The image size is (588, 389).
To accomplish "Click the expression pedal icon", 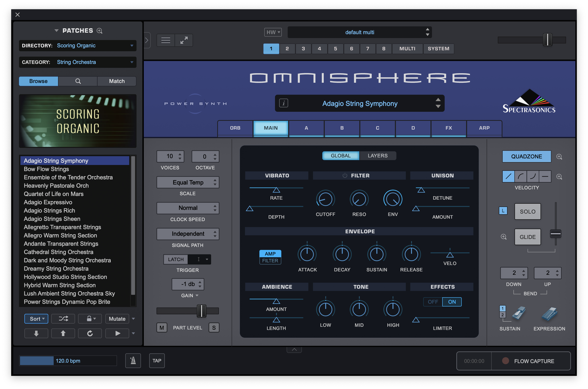I will coord(549,313).
